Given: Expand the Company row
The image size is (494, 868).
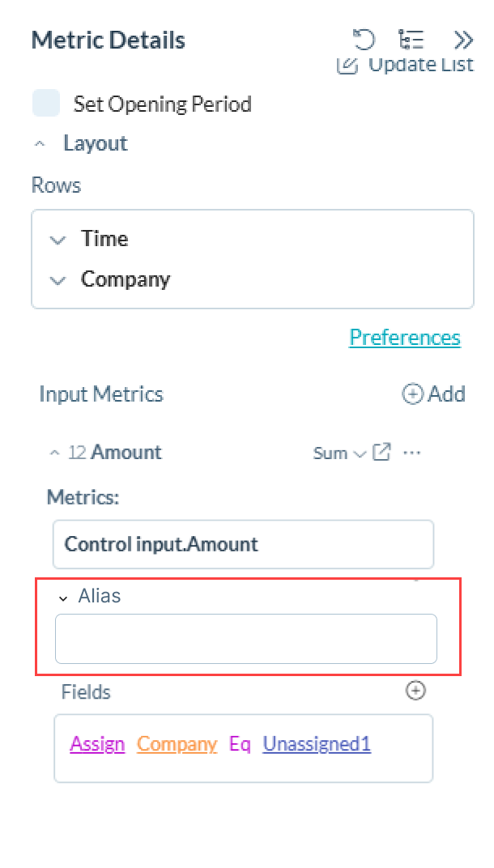Looking at the screenshot, I should (x=57, y=280).
